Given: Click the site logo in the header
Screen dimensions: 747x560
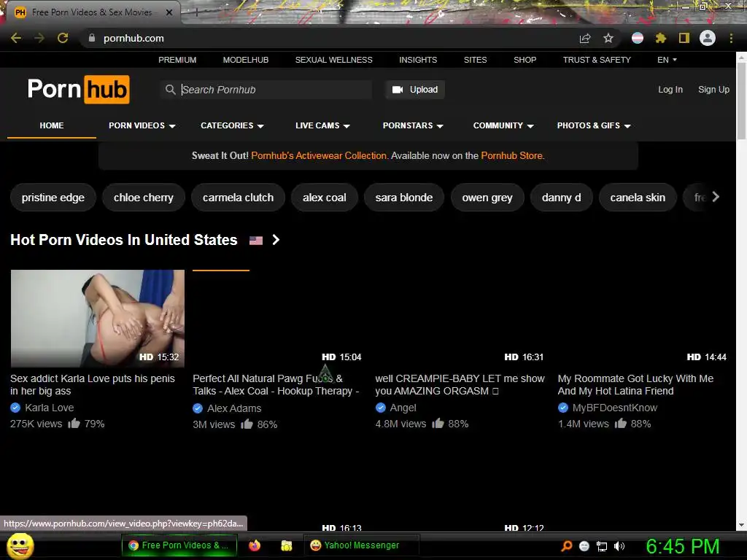Looking at the screenshot, I should pyautogui.click(x=79, y=89).
